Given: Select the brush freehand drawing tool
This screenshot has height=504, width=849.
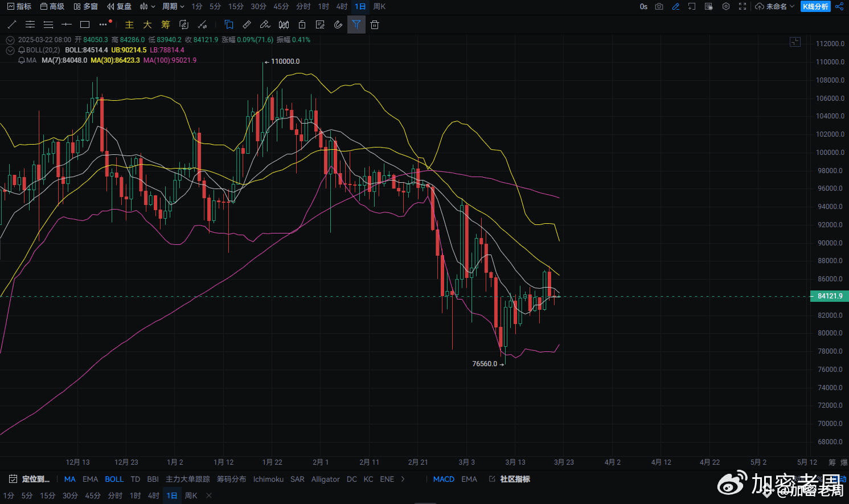Looking at the screenshot, I should point(265,24).
